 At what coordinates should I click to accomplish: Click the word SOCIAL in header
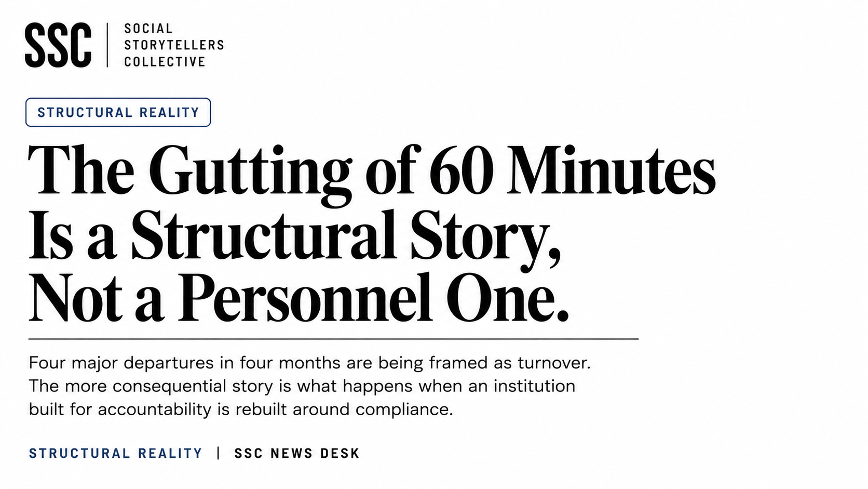(148, 29)
